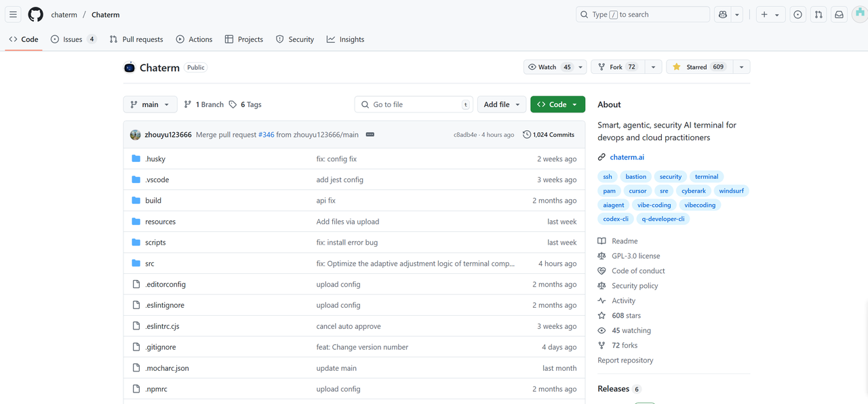This screenshot has height=404, width=868.
Task: Open the Security policy link
Action: (635, 286)
